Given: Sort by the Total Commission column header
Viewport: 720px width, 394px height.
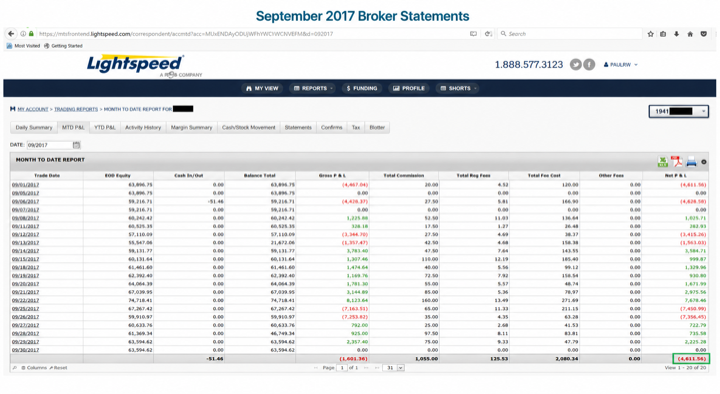Looking at the screenshot, I should coord(404,176).
